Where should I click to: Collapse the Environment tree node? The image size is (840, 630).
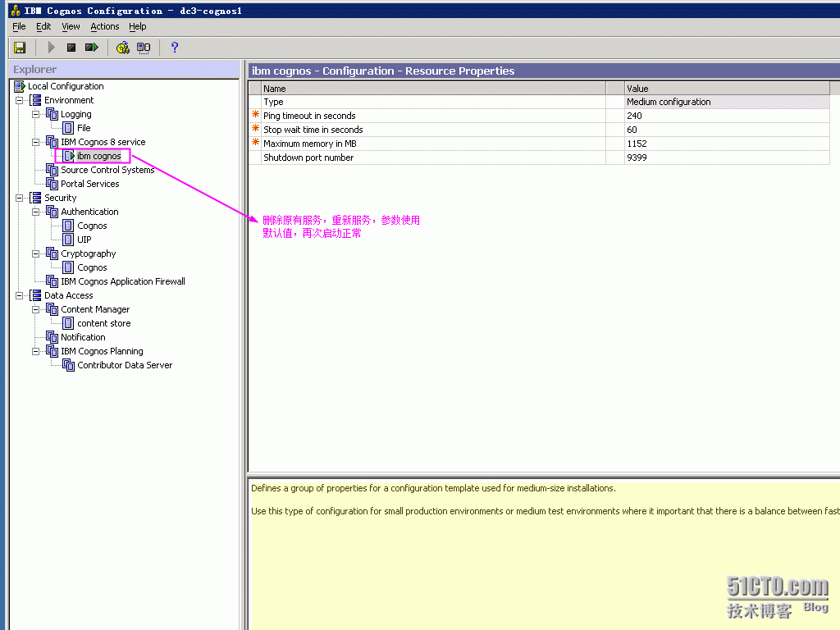pos(20,100)
